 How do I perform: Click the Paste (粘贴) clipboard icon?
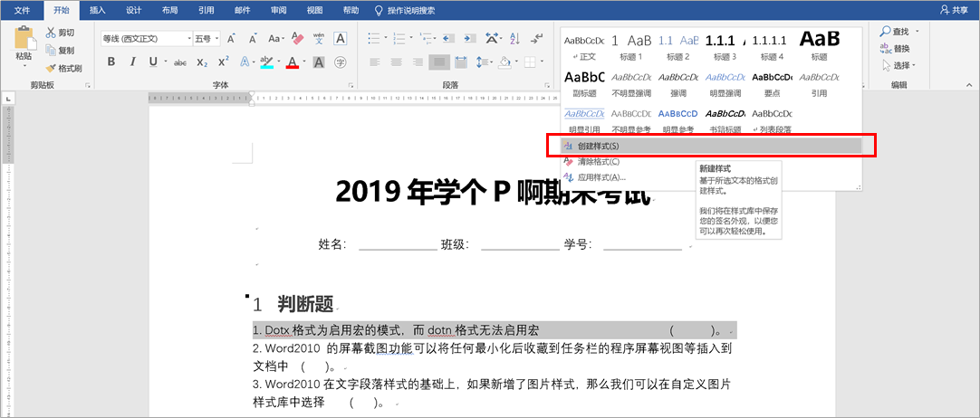click(24, 39)
